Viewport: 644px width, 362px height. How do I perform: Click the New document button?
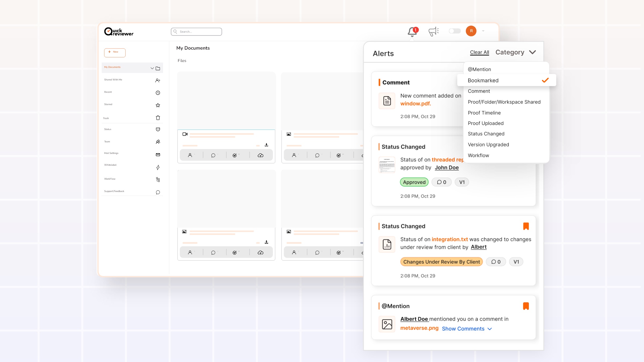click(115, 52)
